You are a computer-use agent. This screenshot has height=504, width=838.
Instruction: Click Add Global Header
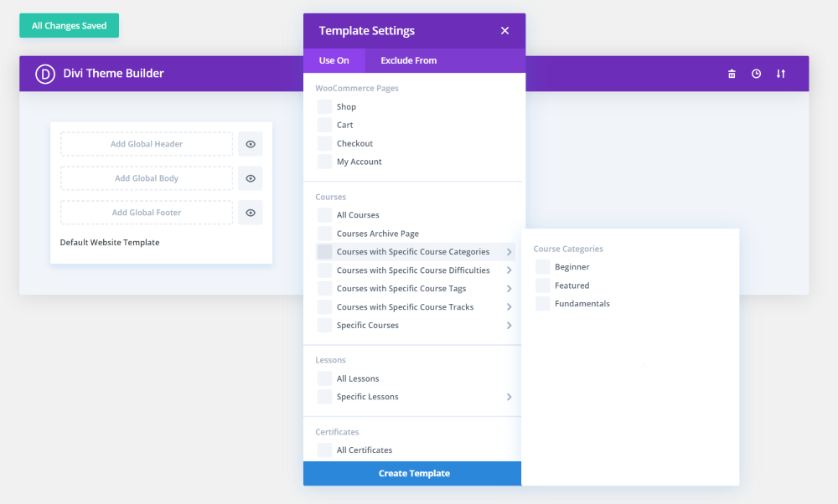click(x=147, y=144)
